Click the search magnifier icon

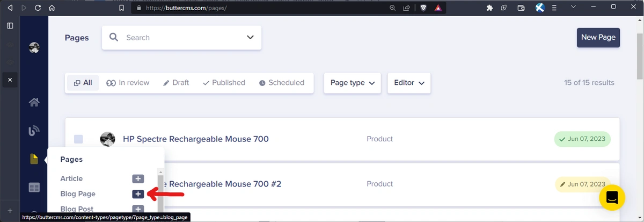(x=114, y=37)
